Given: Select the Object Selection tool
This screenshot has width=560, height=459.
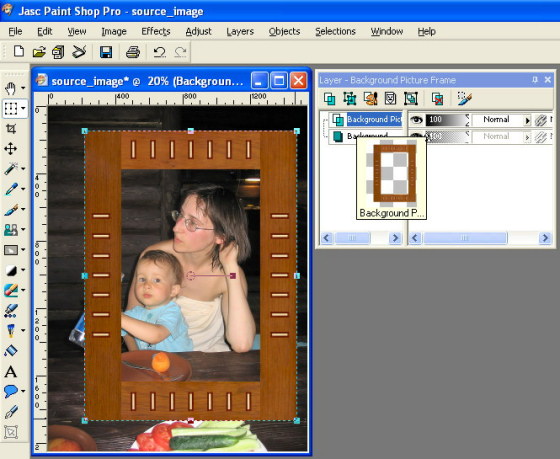Looking at the screenshot, I should coord(11,432).
